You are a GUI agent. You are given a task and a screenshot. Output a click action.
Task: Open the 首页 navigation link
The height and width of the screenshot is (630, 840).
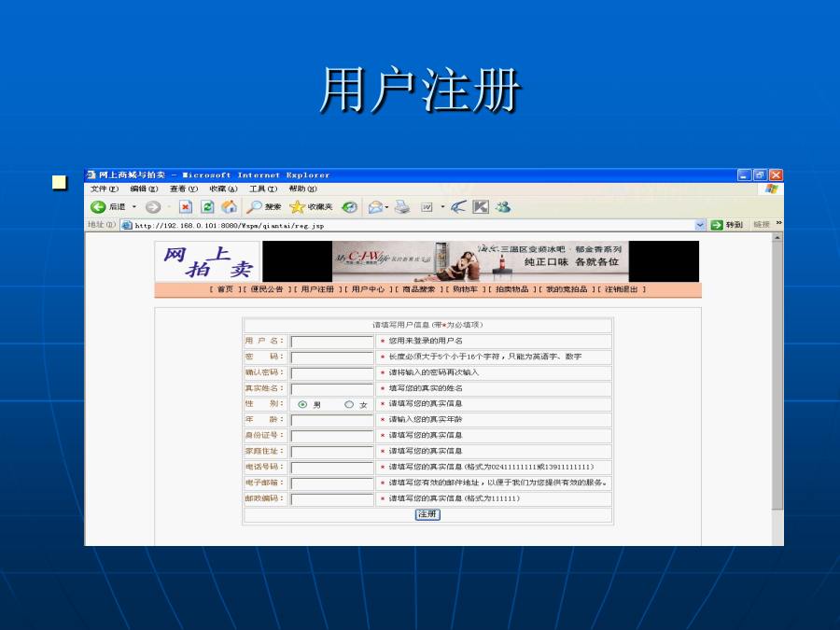click(225, 289)
